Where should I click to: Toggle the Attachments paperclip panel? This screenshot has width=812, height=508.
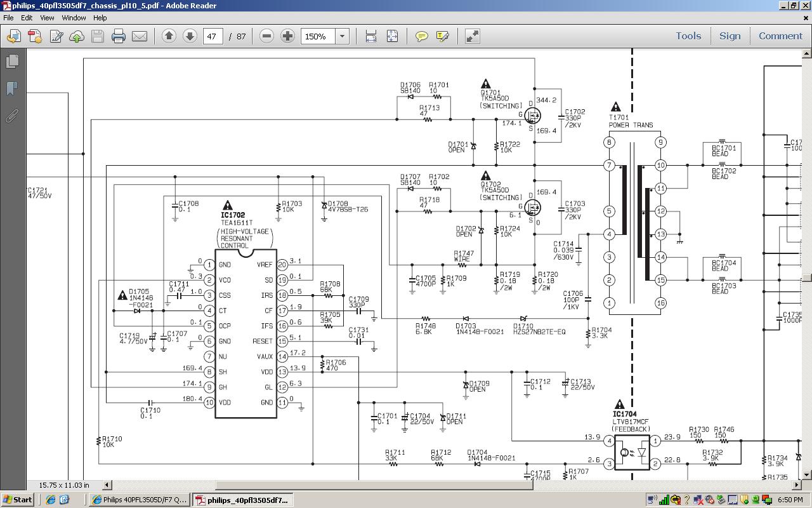pyautogui.click(x=12, y=116)
